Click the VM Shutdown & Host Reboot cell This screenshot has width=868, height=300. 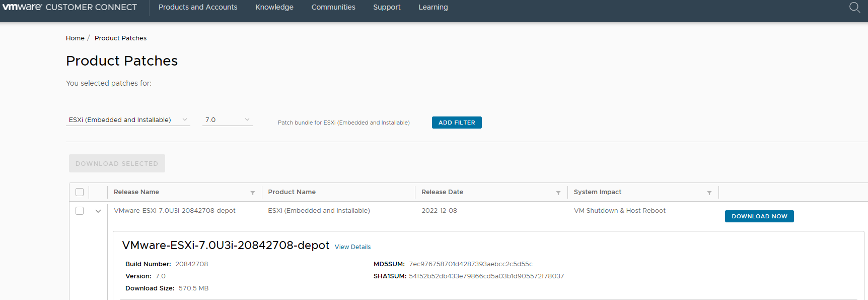[620, 211]
